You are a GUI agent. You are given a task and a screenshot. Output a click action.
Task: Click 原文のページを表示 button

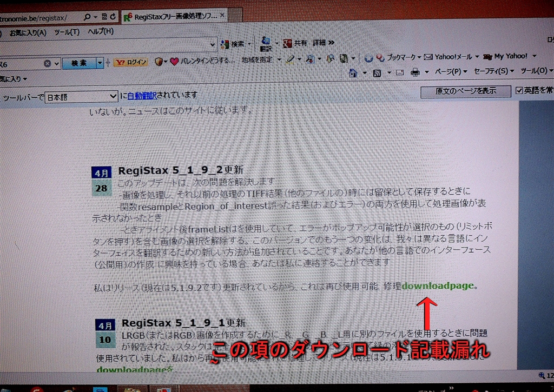coord(466,91)
